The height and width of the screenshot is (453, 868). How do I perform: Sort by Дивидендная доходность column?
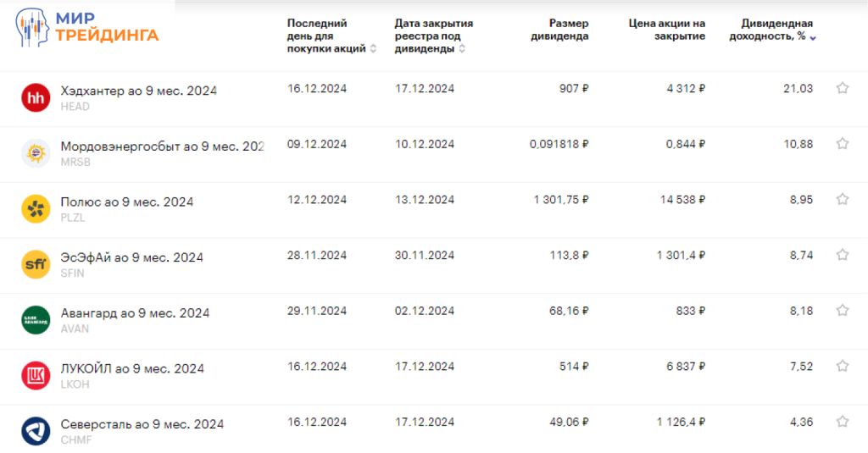coord(772,30)
